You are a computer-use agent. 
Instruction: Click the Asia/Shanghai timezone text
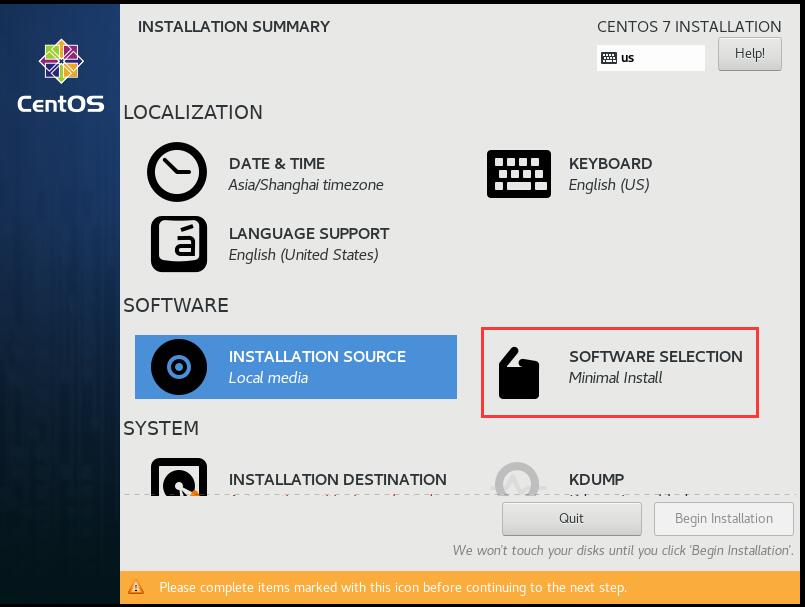(x=306, y=185)
